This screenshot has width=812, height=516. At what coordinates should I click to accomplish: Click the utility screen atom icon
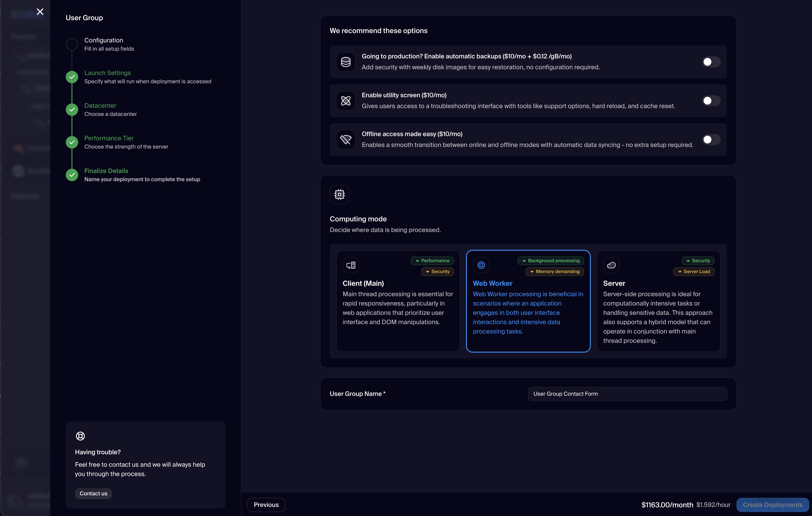346,101
